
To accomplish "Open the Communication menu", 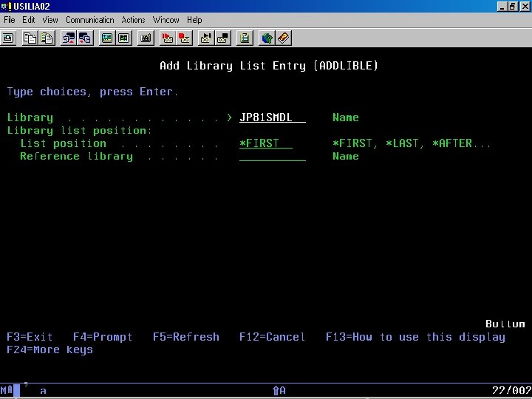I will coord(90,20).
